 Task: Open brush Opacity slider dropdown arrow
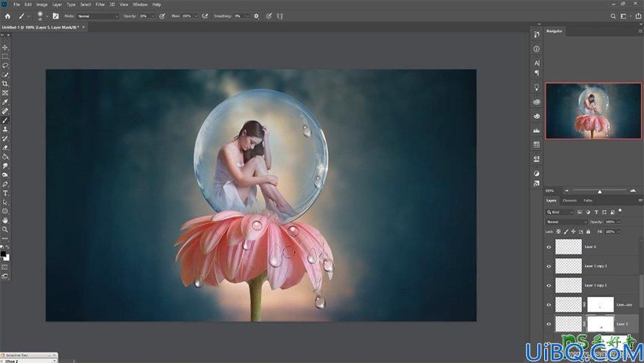[152, 16]
